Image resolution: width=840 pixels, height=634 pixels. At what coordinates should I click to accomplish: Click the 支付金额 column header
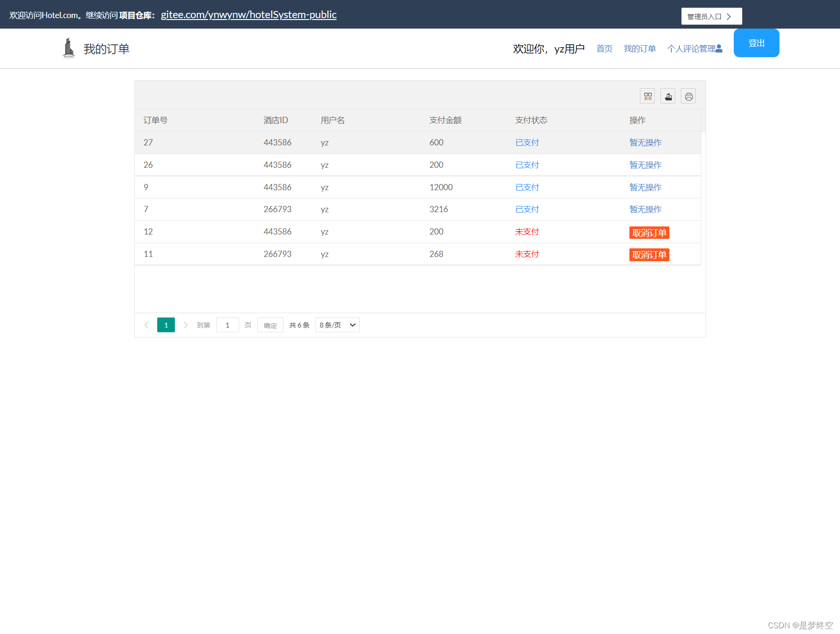pyautogui.click(x=445, y=120)
